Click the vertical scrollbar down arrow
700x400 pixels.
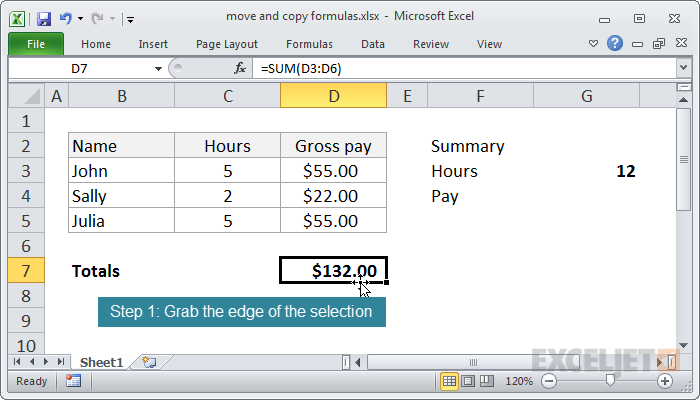pyautogui.click(x=683, y=345)
